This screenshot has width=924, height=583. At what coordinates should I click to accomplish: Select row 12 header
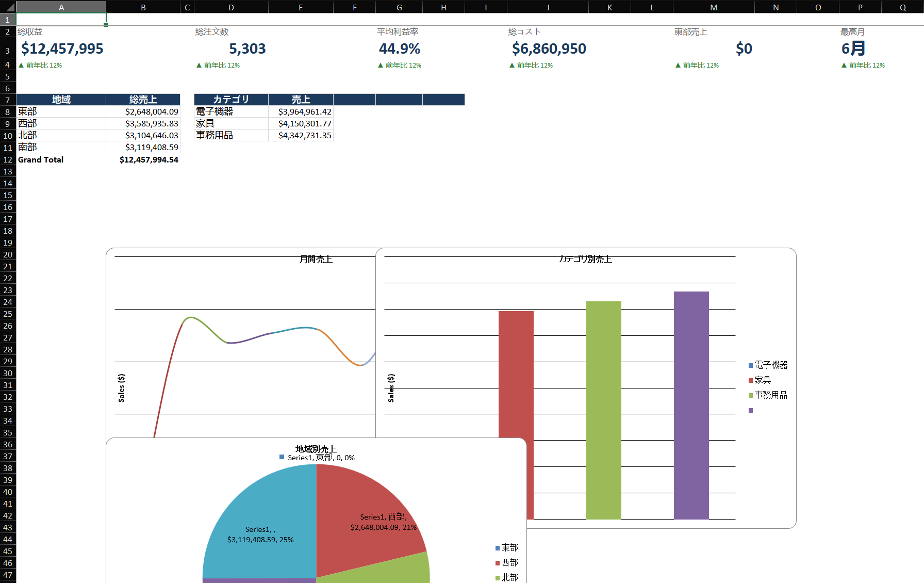click(8, 160)
